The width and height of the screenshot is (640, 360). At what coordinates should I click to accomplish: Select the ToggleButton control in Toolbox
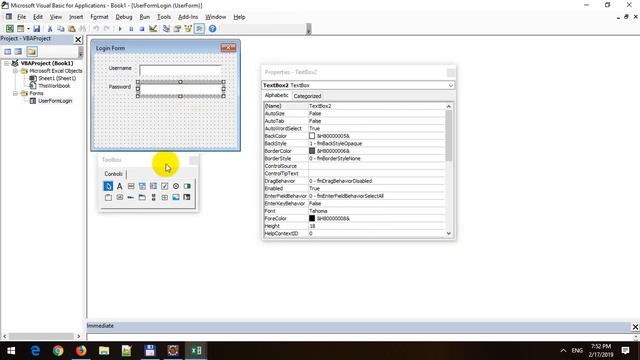187,186
